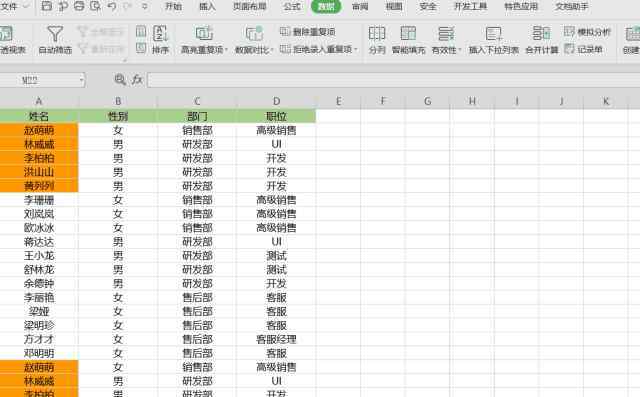Switch to the 公式 tab
The image size is (640, 397).
click(292, 7)
